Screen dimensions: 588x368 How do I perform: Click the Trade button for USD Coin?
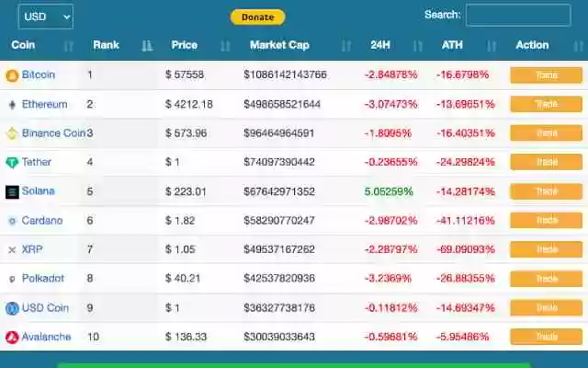(546, 308)
